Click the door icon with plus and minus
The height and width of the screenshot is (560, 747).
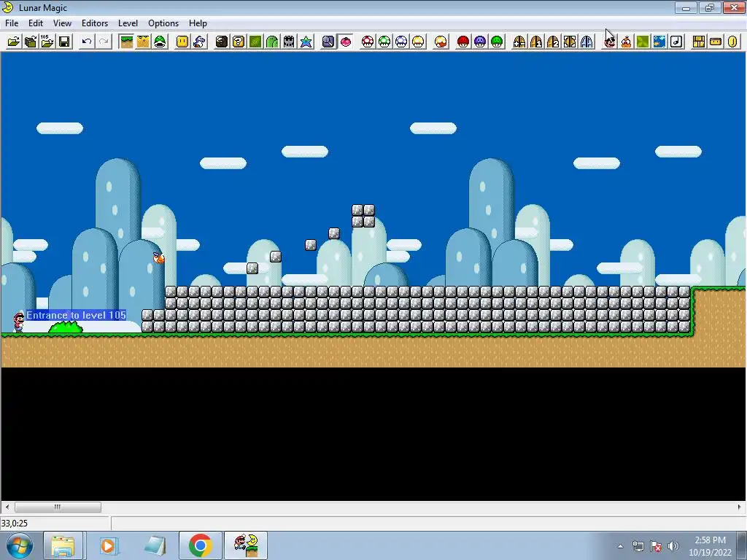click(519, 42)
